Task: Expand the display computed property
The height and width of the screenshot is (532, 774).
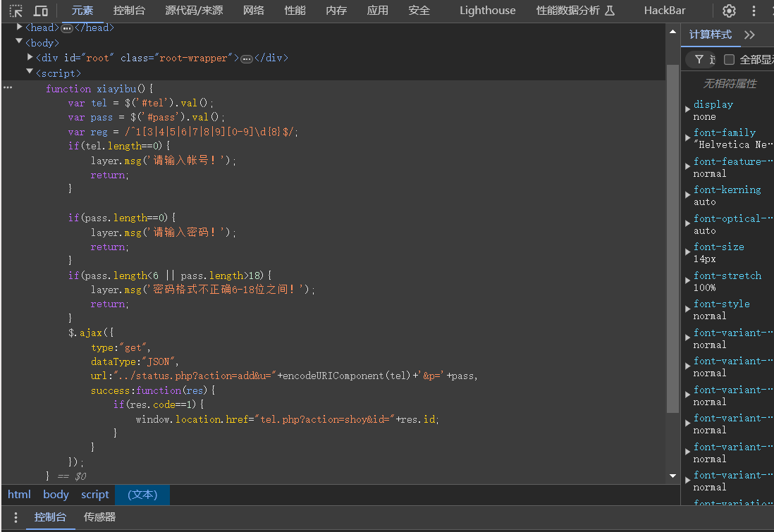Action: coord(688,109)
